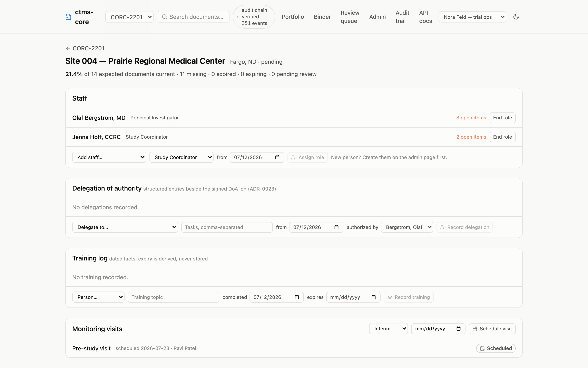This screenshot has height=368, width=588.
Task: Open the CORC-2201 study selector
Action: pyautogui.click(x=129, y=17)
